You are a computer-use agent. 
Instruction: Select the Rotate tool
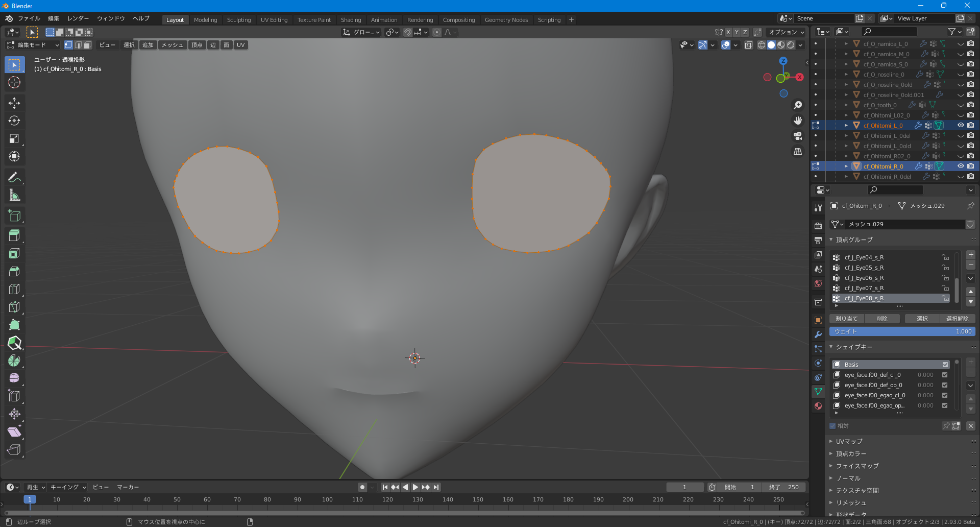pyautogui.click(x=14, y=121)
